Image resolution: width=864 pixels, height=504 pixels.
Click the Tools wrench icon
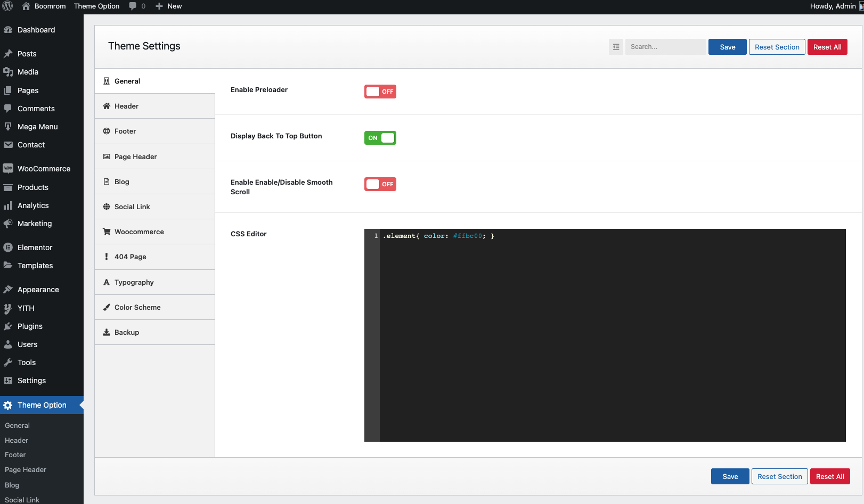pos(8,362)
